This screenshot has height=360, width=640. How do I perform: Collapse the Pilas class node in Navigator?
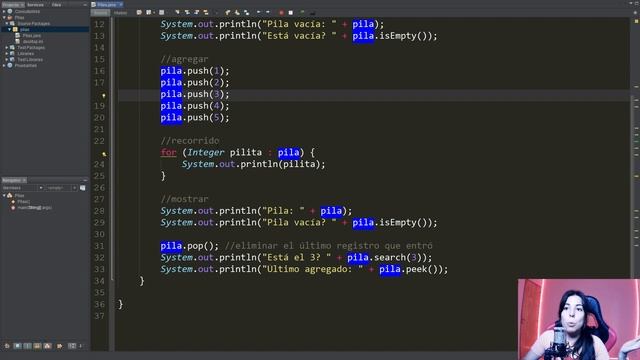point(4,196)
